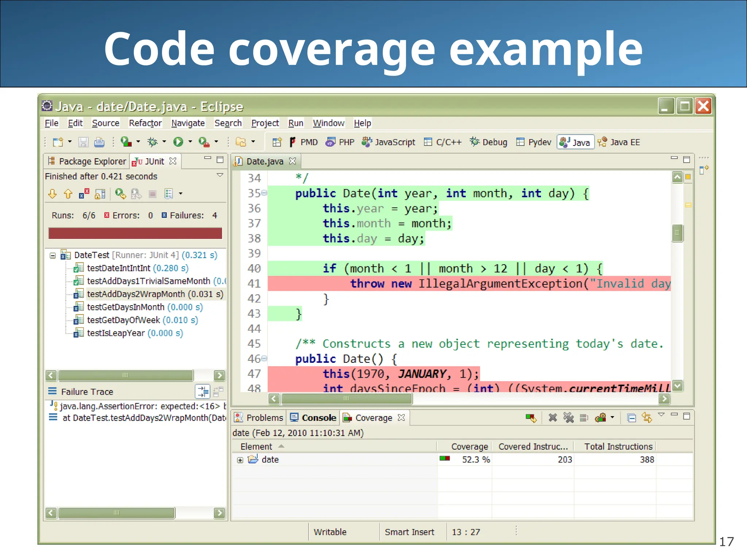The image size is (747, 560).
Task: Start the Debug bug icon
Action: (152, 142)
